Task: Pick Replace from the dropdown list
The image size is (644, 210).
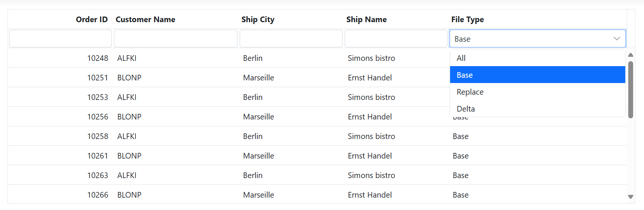Action: pyautogui.click(x=537, y=92)
